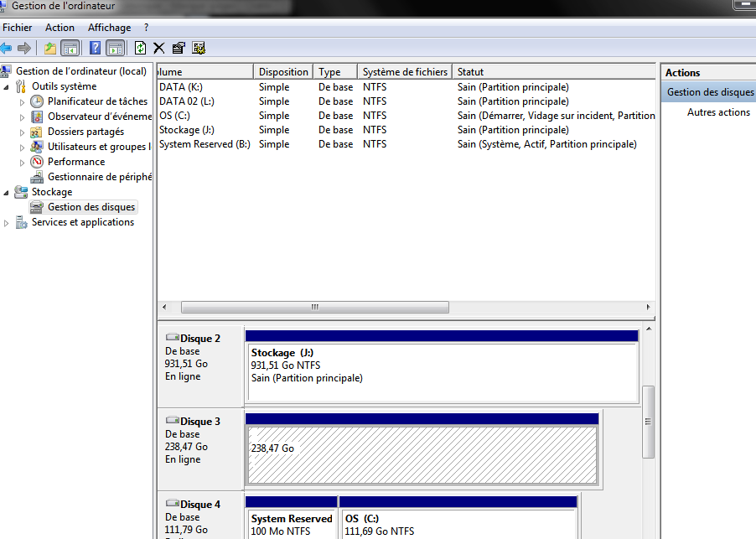This screenshot has height=539, width=756.
Task: Click the Up one level folder icon
Action: (50, 48)
